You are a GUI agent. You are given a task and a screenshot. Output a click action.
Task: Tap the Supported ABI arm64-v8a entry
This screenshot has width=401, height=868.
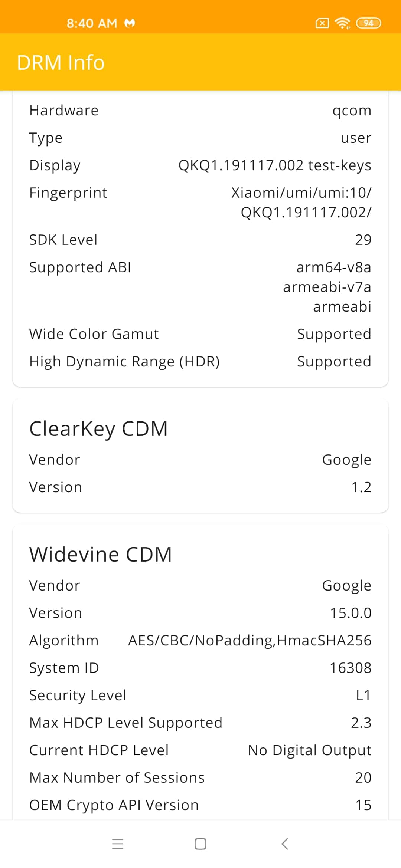coord(334,267)
